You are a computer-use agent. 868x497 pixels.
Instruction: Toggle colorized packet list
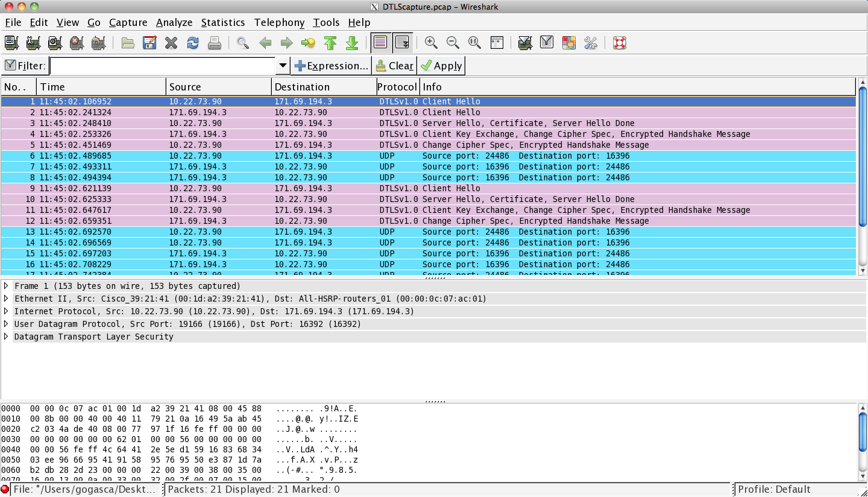pyautogui.click(x=381, y=43)
